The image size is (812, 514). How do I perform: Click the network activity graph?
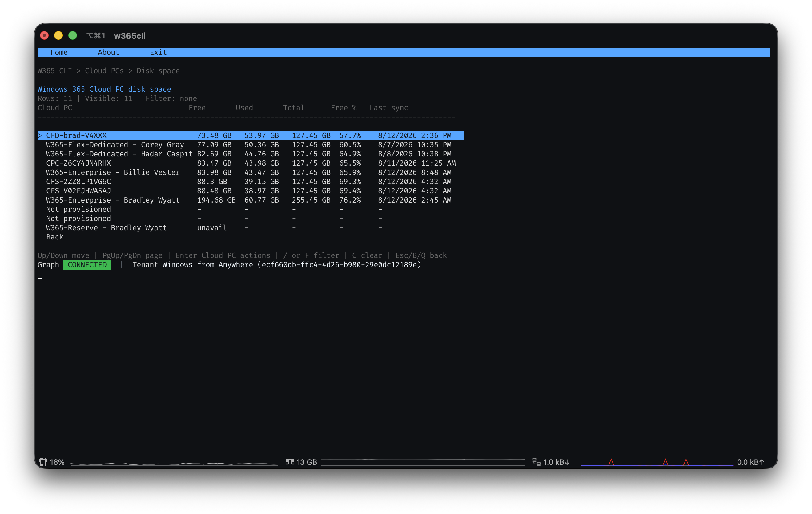(x=657, y=462)
